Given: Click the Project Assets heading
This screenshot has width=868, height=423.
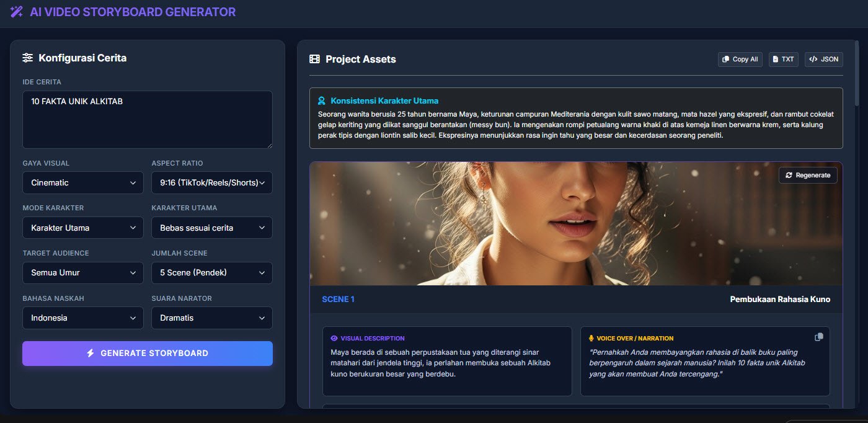Looking at the screenshot, I should click(x=361, y=60).
